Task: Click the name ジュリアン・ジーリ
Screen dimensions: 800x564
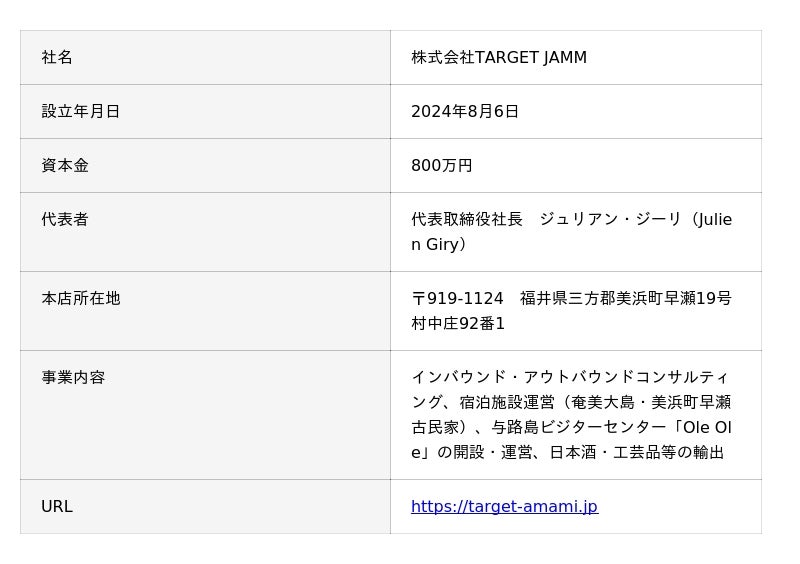Action: [610, 220]
